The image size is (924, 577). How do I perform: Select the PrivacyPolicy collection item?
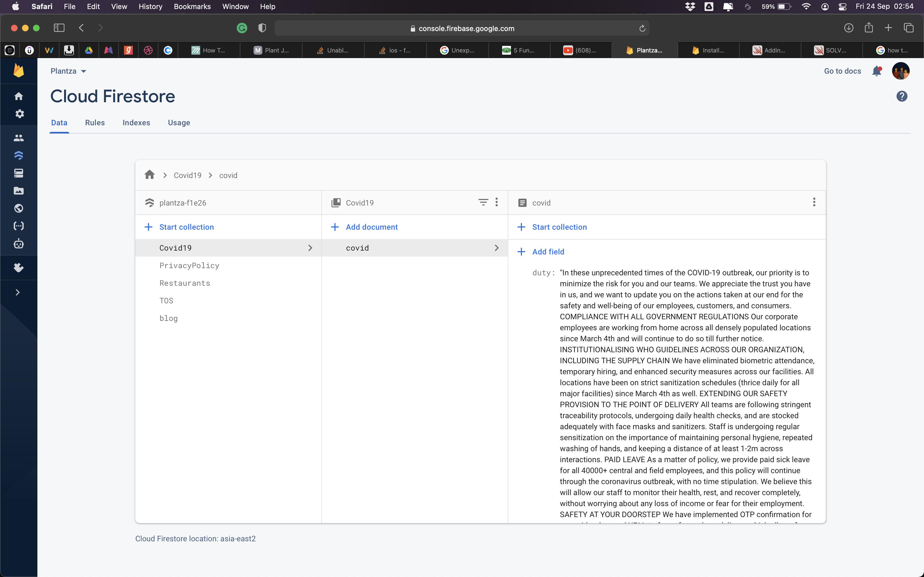click(x=189, y=265)
